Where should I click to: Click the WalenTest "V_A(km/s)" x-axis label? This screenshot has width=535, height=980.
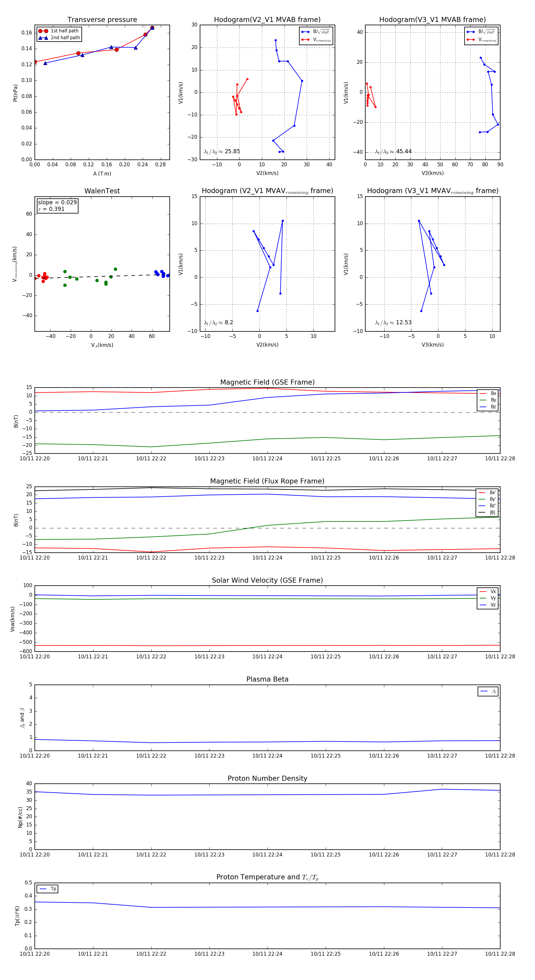(x=102, y=345)
